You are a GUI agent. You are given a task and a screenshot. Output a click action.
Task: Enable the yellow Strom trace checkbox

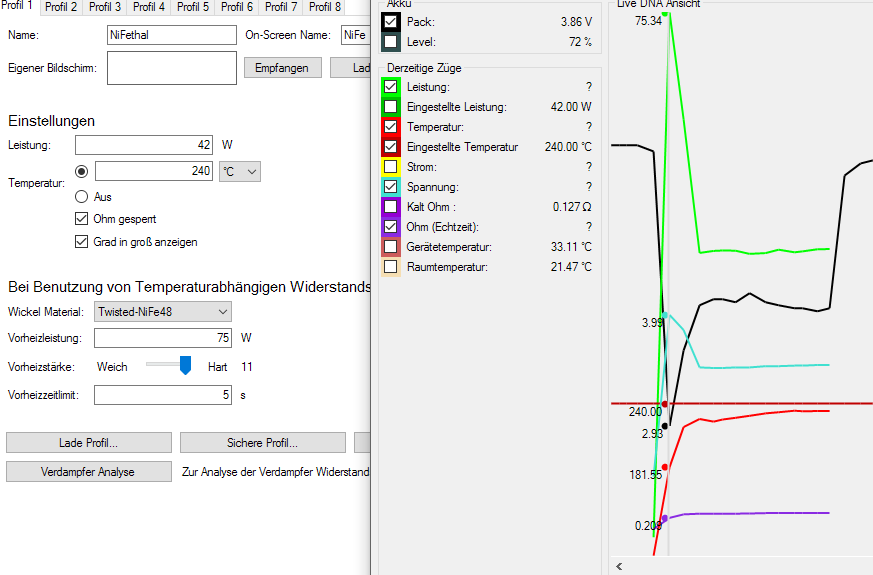coord(390,167)
